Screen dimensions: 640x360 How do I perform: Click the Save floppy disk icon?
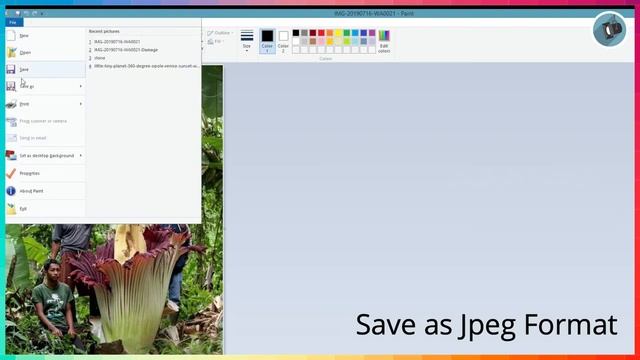11,69
